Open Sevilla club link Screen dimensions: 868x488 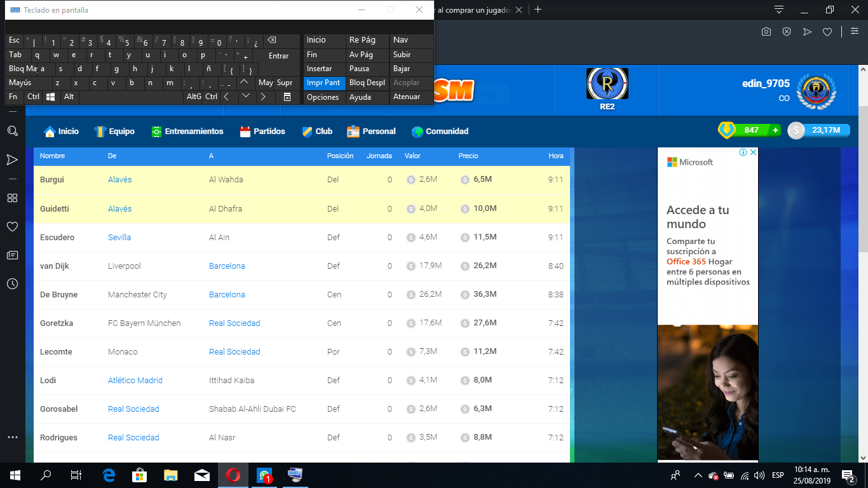[x=119, y=238]
